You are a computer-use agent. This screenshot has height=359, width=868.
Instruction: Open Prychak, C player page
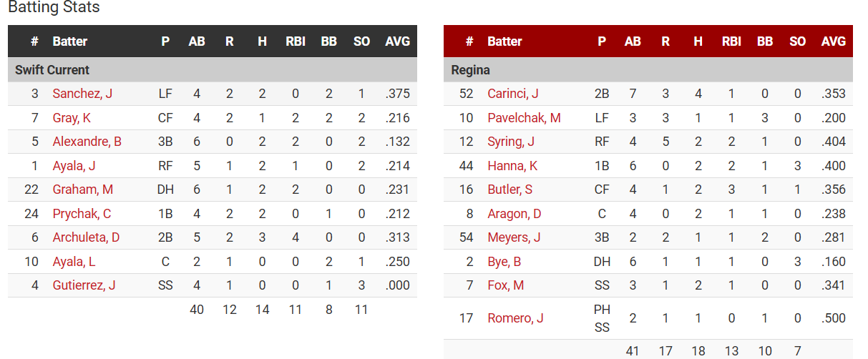click(x=82, y=214)
